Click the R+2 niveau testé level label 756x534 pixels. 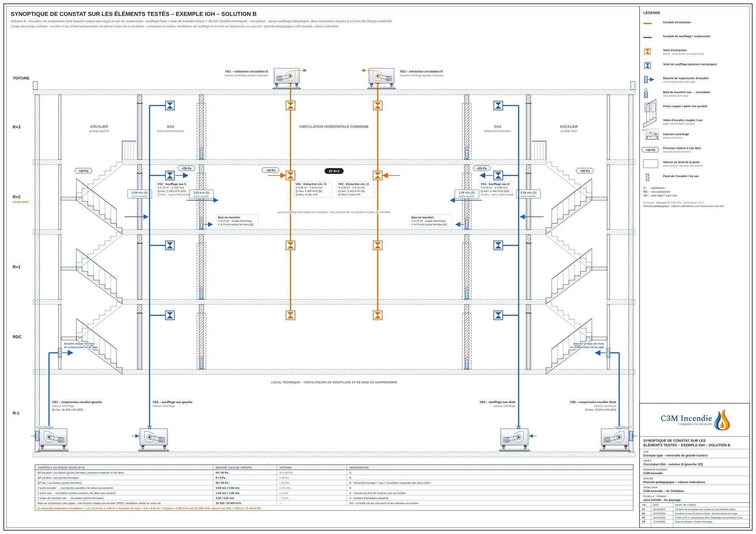pyautogui.click(x=20, y=199)
